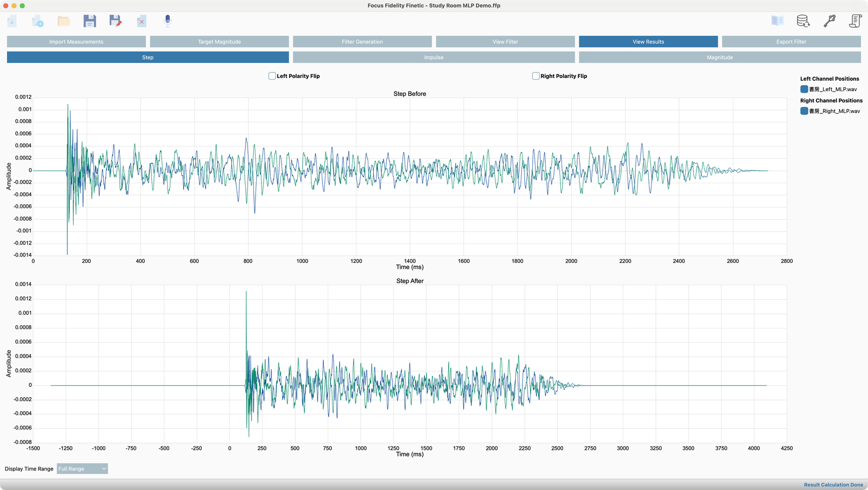
Task: Switch to the Target Magnitude stage
Action: (219, 42)
